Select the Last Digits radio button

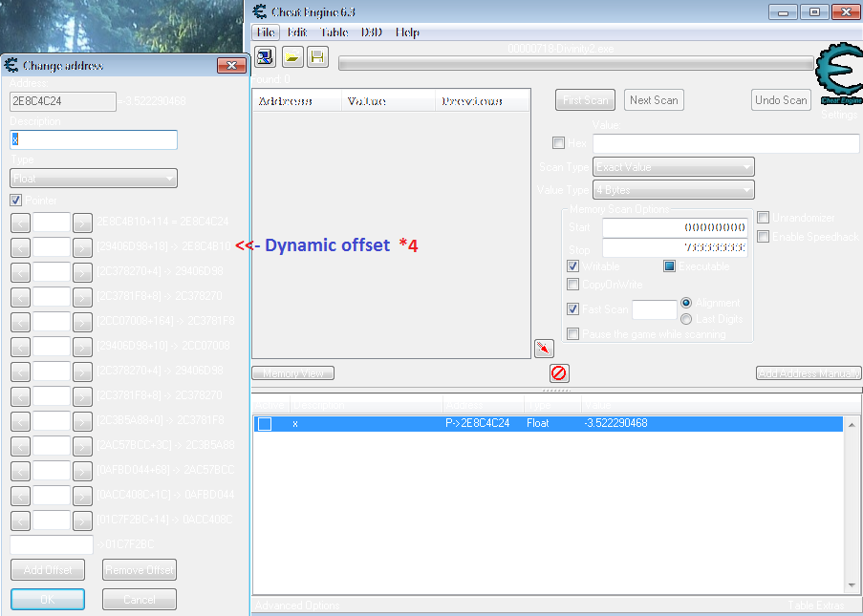[686, 319]
